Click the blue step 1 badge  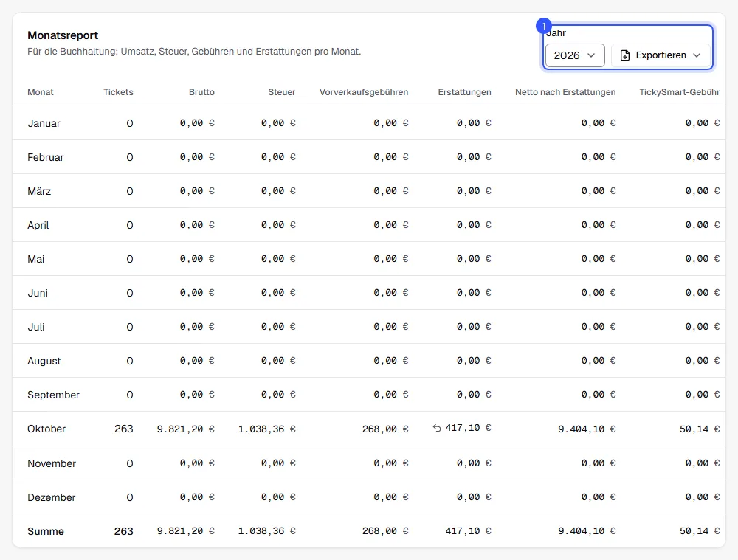pyautogui.click(x=544, y=26)
